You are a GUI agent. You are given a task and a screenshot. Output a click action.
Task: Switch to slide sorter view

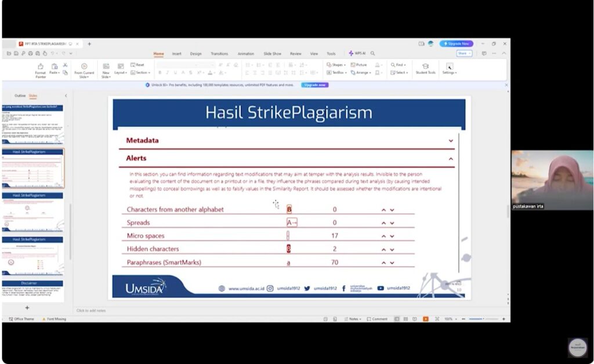click(x=406, y=319)
